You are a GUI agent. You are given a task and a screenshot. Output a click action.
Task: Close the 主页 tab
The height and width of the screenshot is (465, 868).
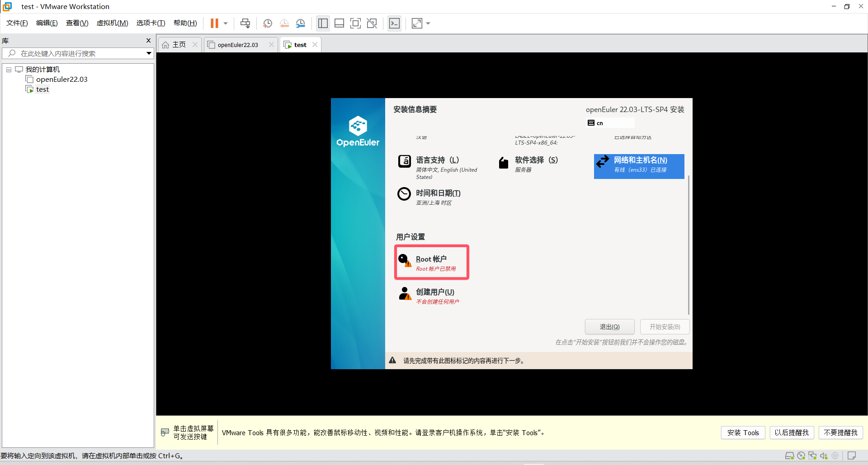195,45
